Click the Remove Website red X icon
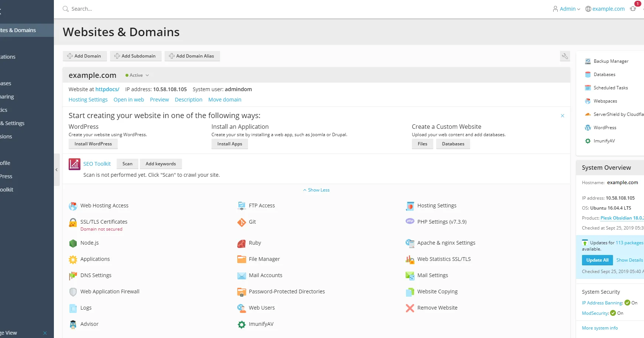The width and height of the screenshot is (644, 338). click(x=410, y=308)
